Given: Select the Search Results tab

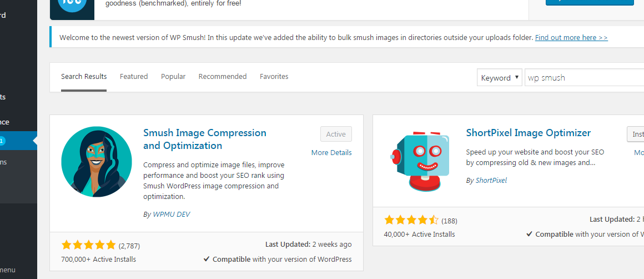Looking at the screenshot, I should pos(84,77).
